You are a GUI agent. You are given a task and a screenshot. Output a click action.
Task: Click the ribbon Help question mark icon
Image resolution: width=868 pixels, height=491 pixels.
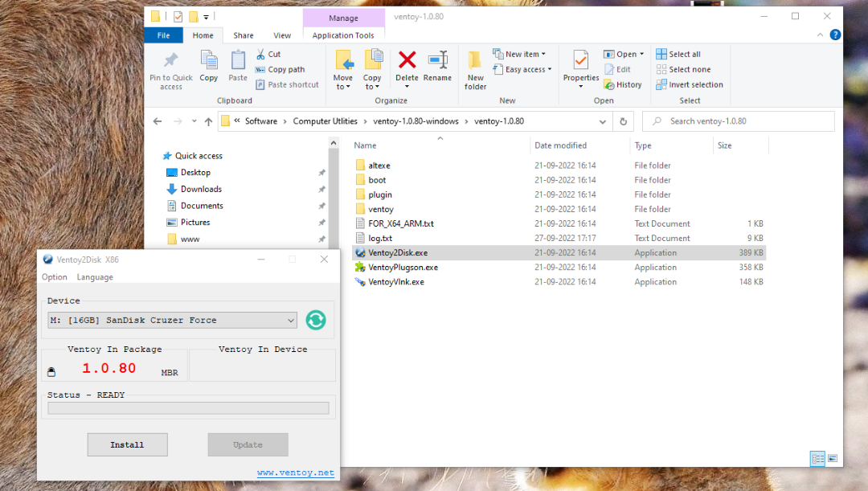(835, 35)
